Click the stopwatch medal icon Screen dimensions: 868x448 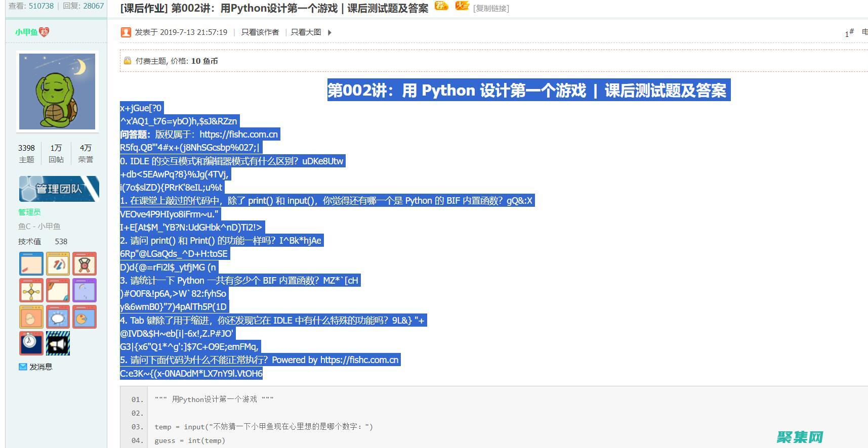tap(31, 343)
